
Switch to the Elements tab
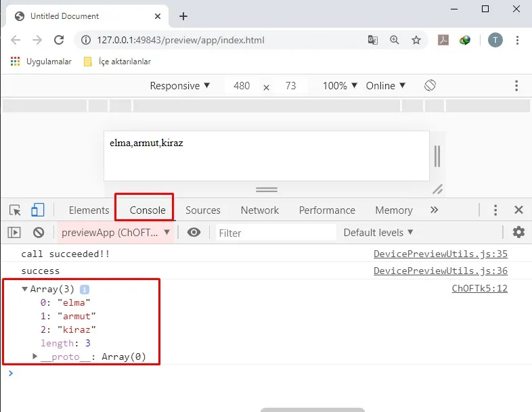pyautogui.click(x=89, y=210)
